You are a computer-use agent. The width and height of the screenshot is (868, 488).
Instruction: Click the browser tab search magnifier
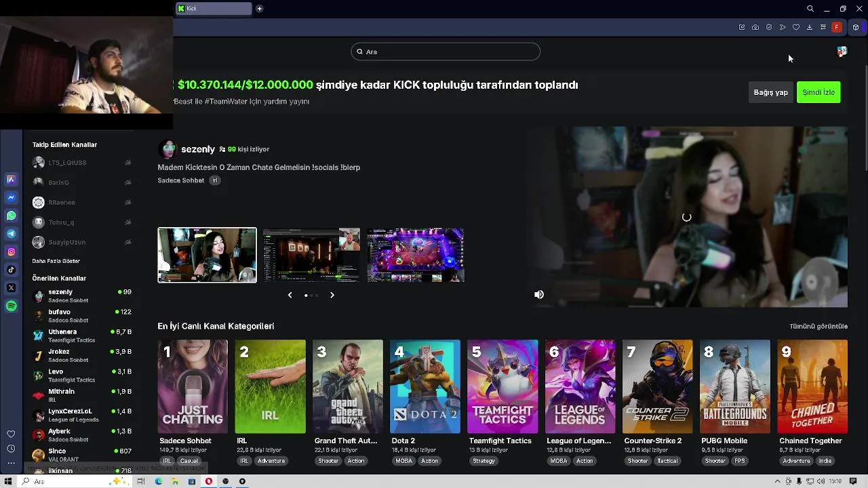(810, 9)
